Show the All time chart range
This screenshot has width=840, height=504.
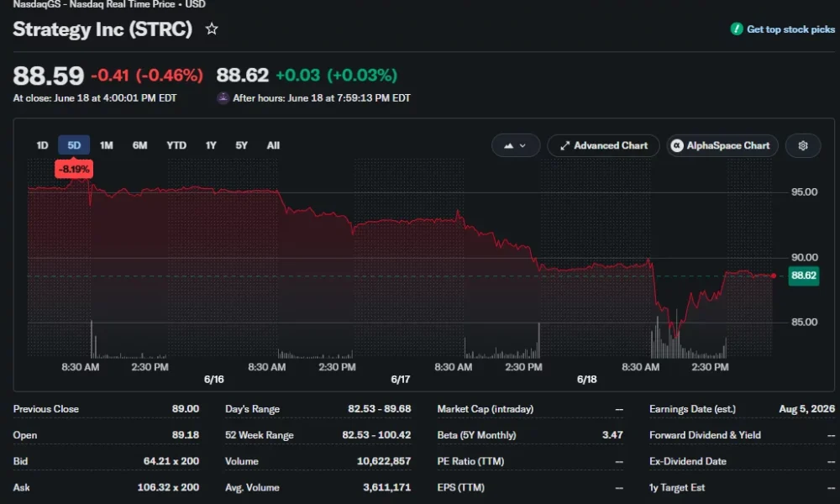pos(273,145)
